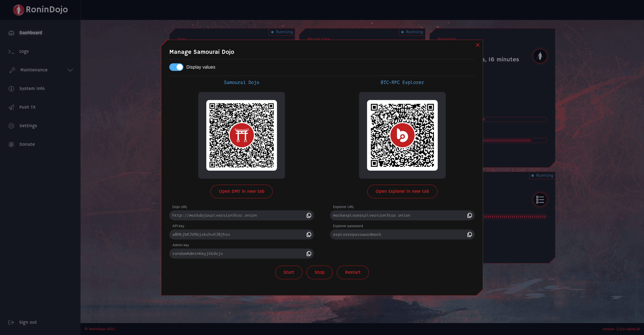644x335 pixels.
Task: Stop the Samourai Dojo service
Action: click(319, 272)
